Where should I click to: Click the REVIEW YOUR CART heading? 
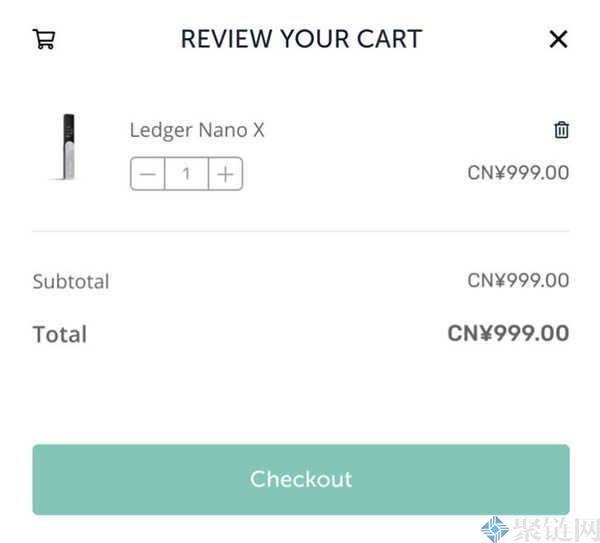tap(301, 39)
